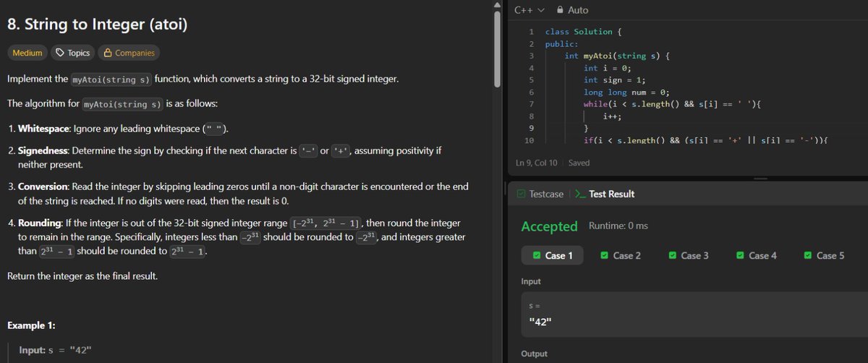This screenshot has width=868, height=363.
Task: Click 'class Solution {' in the editor
Action: pos(583,32)
